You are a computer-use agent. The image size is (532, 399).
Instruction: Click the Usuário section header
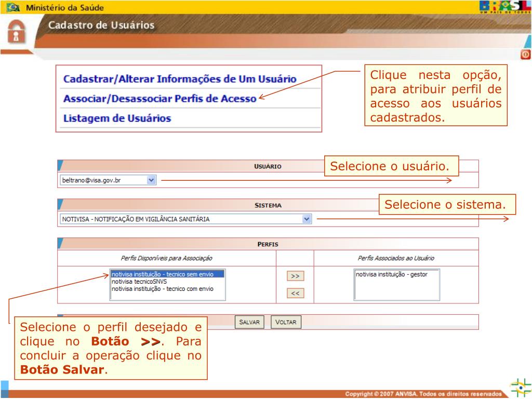(268, 167)
